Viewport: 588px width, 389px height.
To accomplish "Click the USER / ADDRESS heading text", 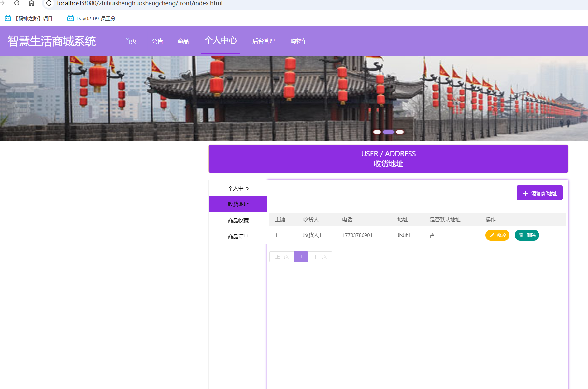I will click(388, 154).
